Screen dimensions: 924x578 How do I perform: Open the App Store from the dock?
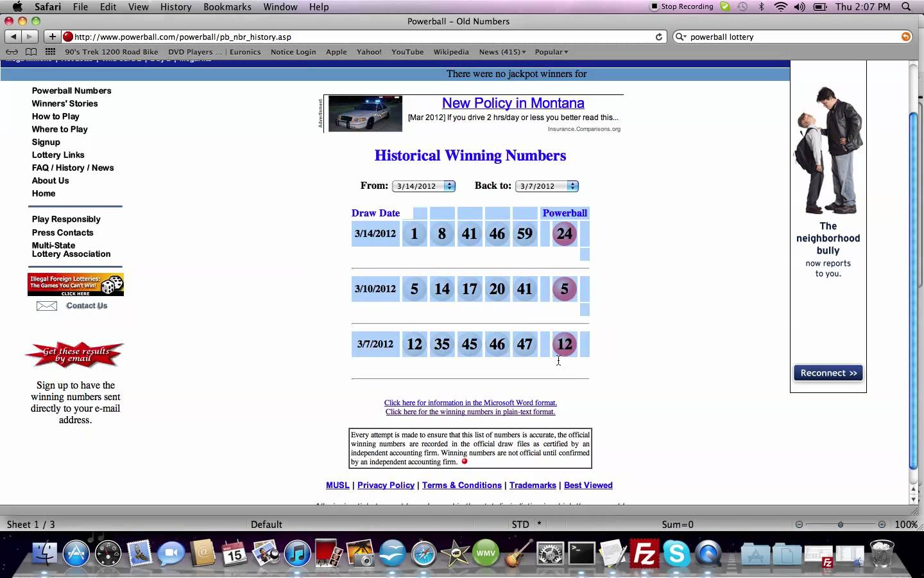76,553
